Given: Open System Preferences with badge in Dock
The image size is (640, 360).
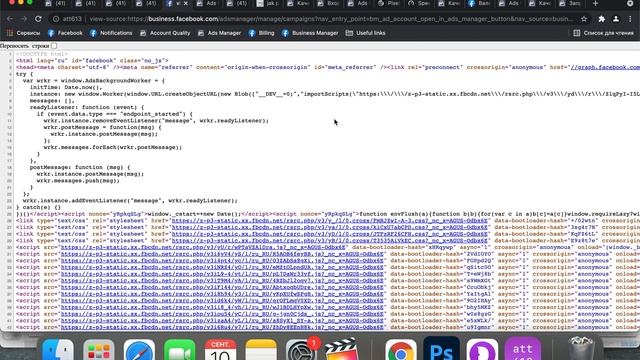Looking at the screenshot, I should 301,351.
